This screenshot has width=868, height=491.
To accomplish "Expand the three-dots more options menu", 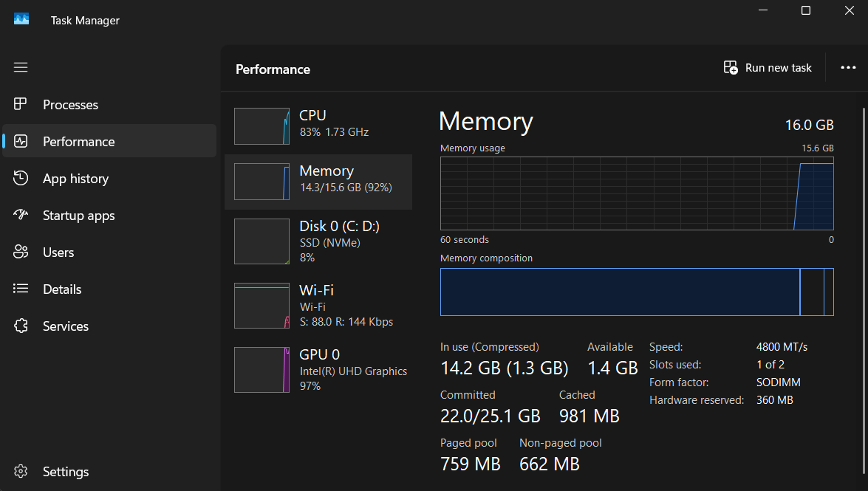I will point(848,68).
